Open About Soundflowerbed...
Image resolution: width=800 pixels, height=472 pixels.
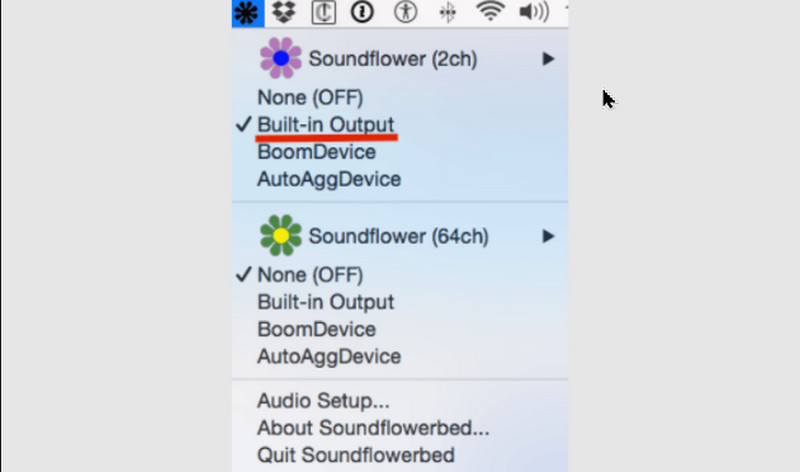point(373,429)
